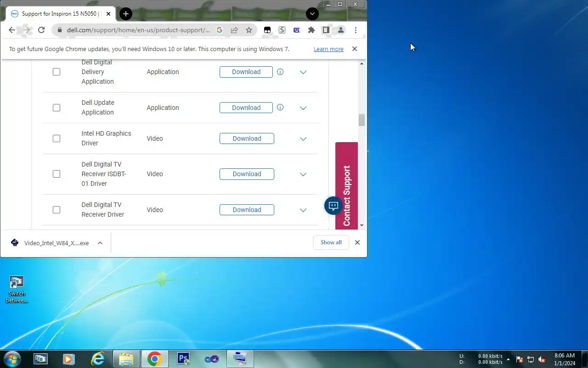Open Windows Explorer folder in the taskbar
Screen dimensions: 588x368
click(126, 359)
